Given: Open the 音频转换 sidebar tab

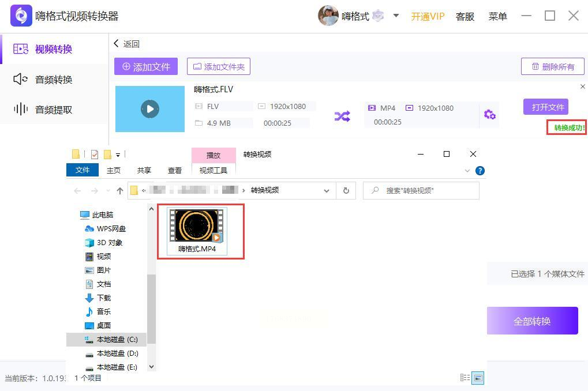Looking at the screenshot, I should pos(54,79).
